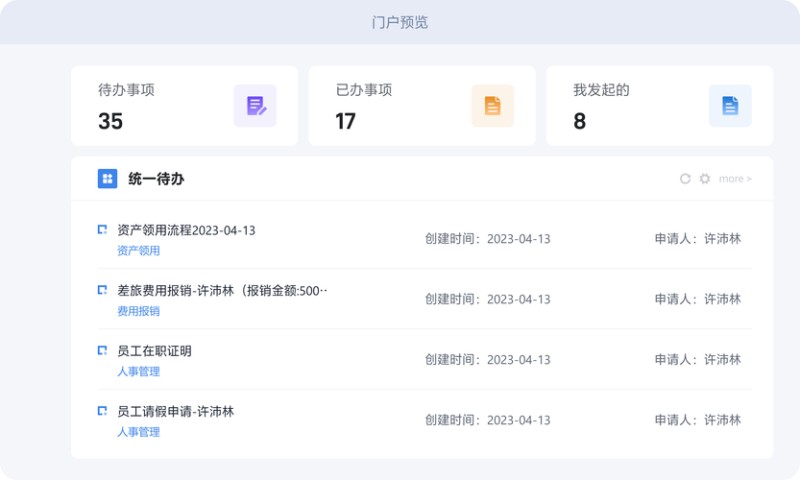Click the row icon of 差旅费用报销-许沛林
Screen dimensions: 800x480
click(102, 290)
